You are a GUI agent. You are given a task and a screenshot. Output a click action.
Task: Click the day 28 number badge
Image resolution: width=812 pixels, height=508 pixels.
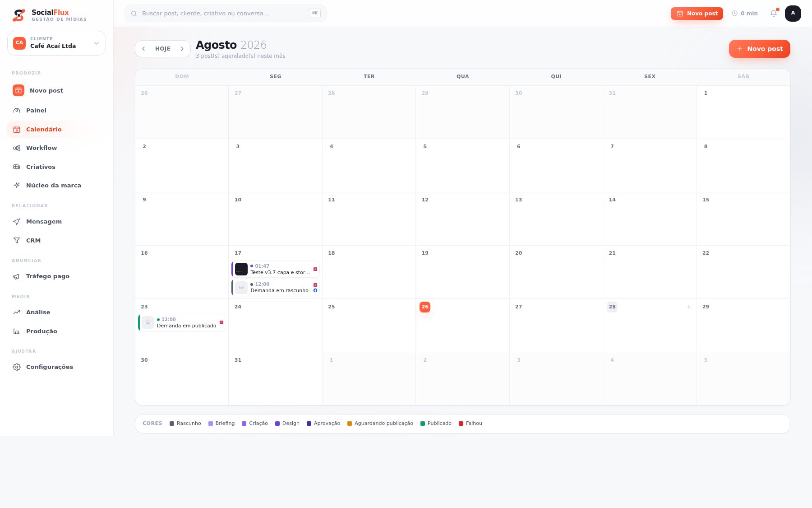click(612, 307)
